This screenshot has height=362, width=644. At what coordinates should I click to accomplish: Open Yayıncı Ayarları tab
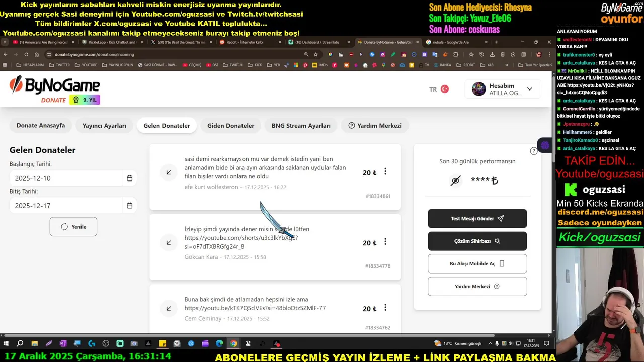(104, 125)
